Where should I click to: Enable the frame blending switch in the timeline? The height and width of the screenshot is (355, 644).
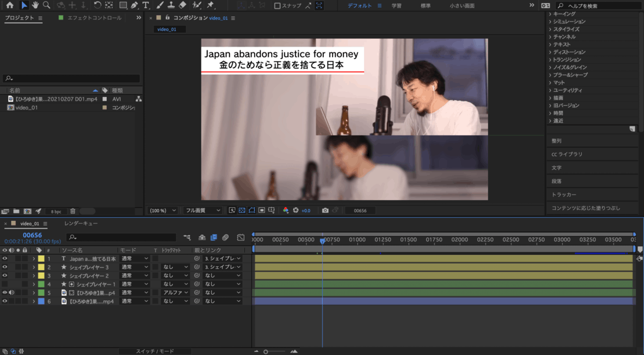(214, 237)
